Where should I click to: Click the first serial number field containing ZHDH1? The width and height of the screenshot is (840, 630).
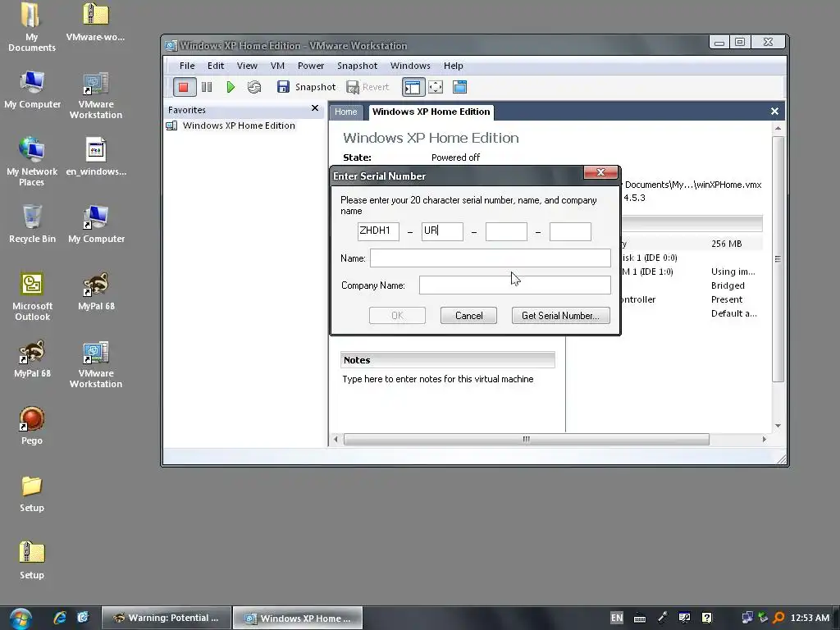tap(378, 231)
